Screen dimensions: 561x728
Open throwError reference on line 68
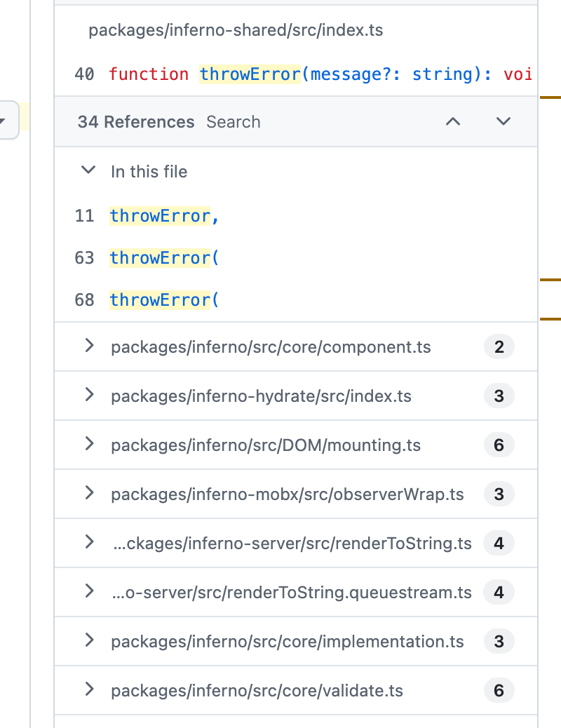click(x=164, y=300)
